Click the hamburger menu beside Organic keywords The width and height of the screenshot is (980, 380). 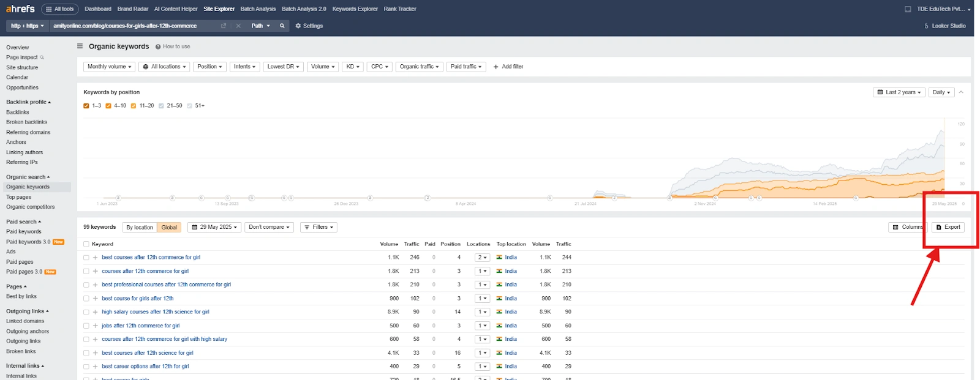pyautogui.click(x=80, y=46)
